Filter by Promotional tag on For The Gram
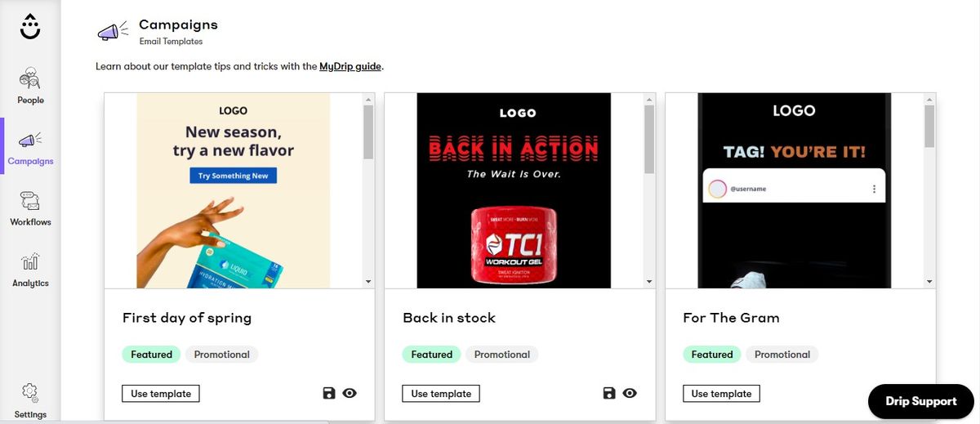Screen dimensions: 980x424 click(782, 355)
